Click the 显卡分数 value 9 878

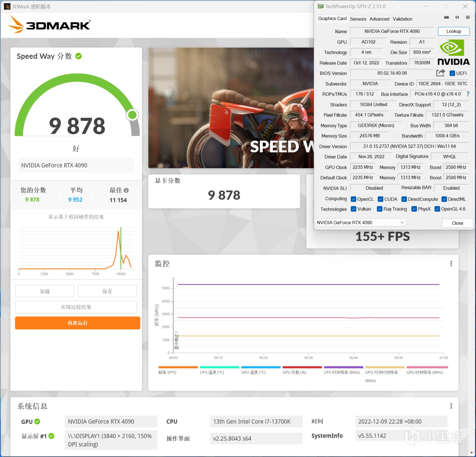pos(224,195)
